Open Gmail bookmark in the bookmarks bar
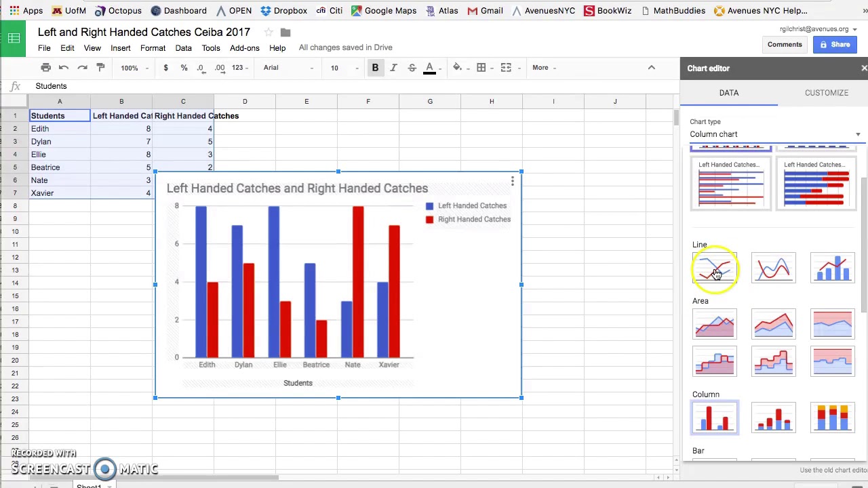This screenshot has width=868, height=488. tap(485, 11)
